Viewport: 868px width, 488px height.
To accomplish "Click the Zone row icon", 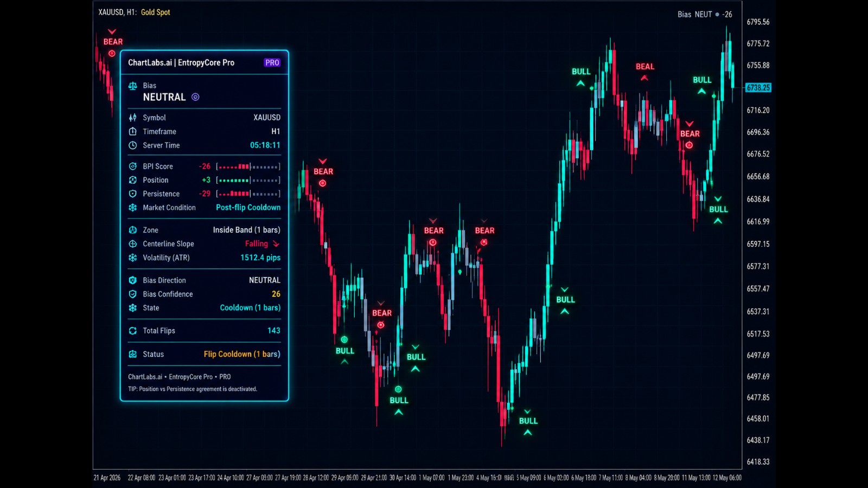I will [133, 230].
